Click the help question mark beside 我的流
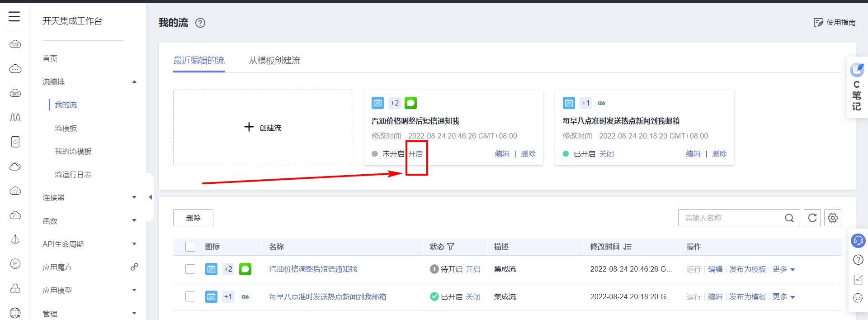The height and width of the screenshot is (320, 868). pyautogui.click(x=200, y=23)
